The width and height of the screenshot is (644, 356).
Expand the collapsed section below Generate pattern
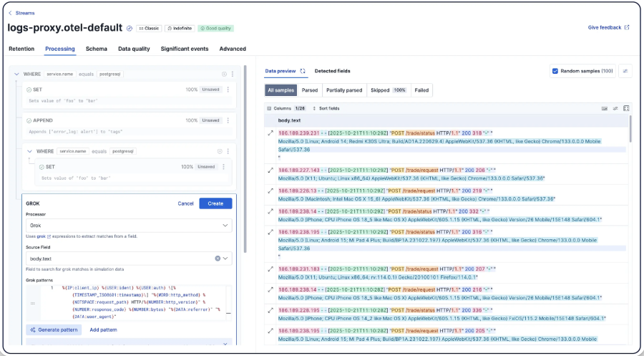pyautogui.click(x=225, y=344)
